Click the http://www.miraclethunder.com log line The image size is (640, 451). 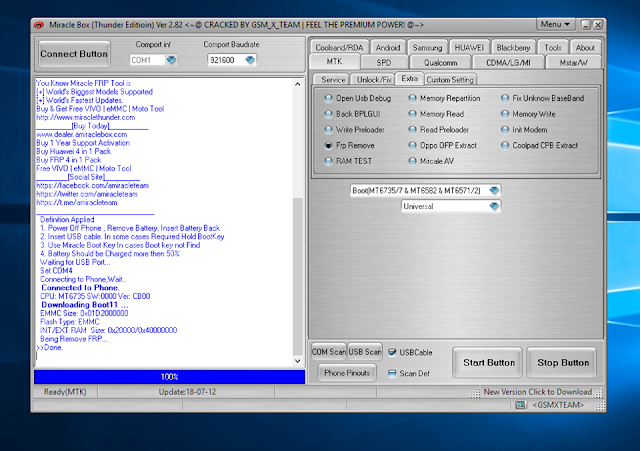85,118
